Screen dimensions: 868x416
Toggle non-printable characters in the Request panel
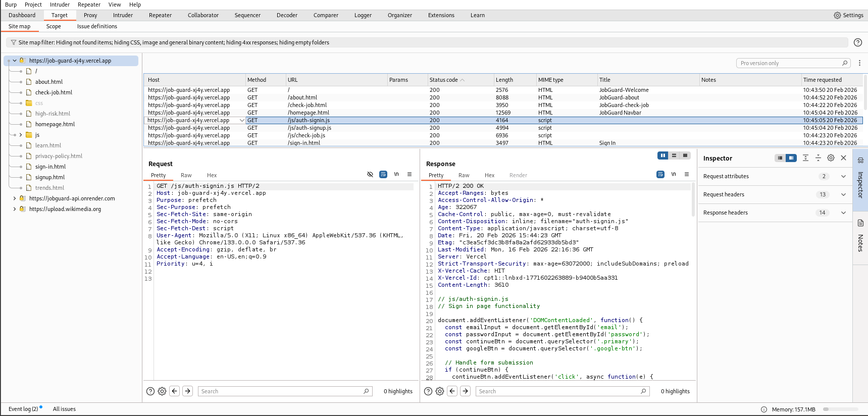(396, 174)
